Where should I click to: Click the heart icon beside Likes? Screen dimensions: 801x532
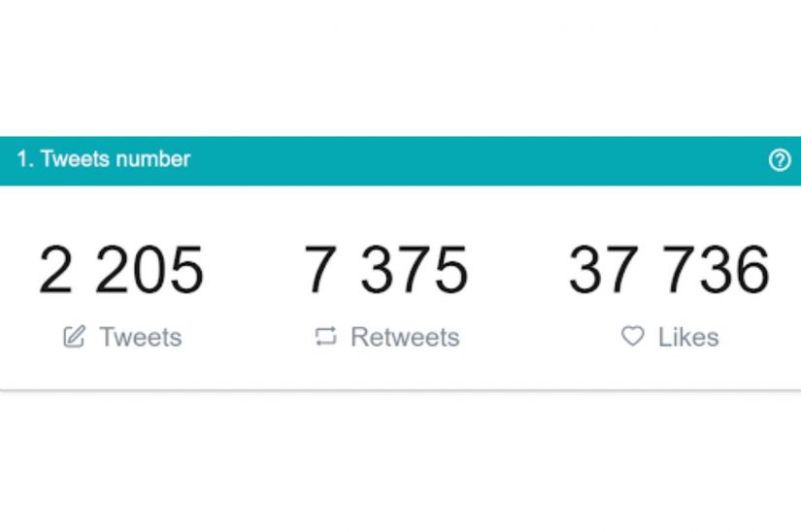632,337
